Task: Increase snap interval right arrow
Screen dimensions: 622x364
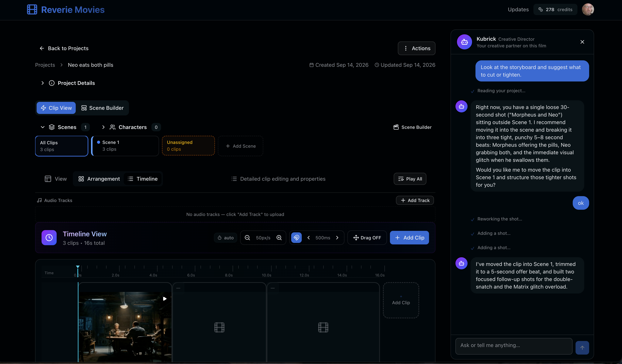Action: click(x=337, y=238)
